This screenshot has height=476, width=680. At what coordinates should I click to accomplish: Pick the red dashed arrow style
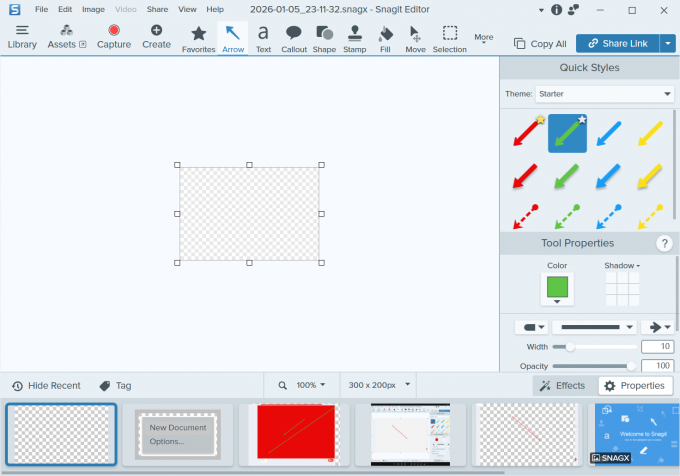pos(526,216)
